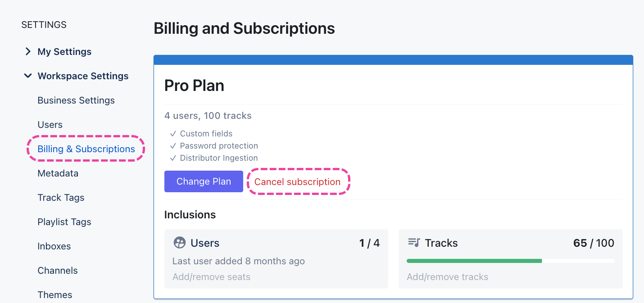
Task: Click the green Tracks usage progress bar
Action: click(474, 261)
